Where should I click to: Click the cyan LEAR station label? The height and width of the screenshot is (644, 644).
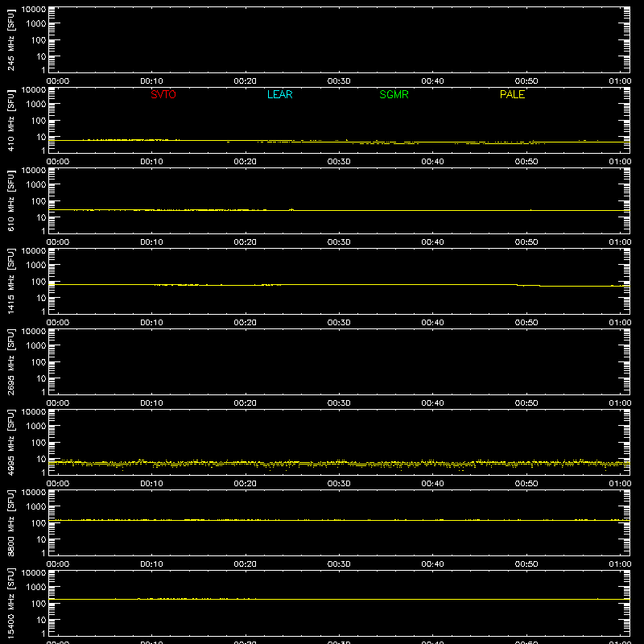click(279, 94)
